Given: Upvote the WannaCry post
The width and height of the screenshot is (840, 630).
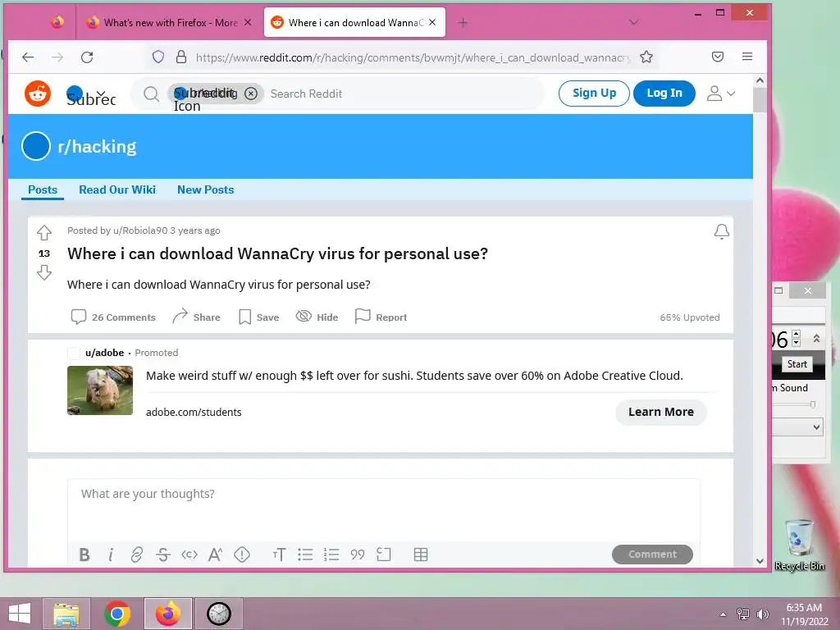Looking at the screenshot, I should [x=44, y=232].
